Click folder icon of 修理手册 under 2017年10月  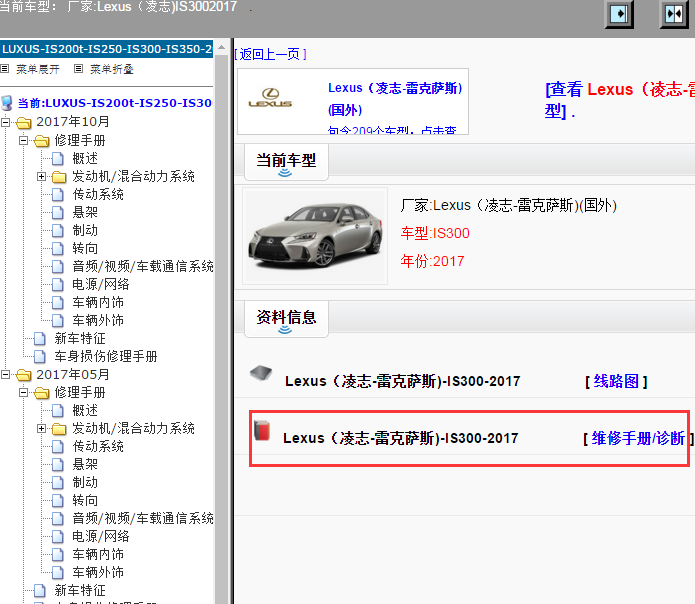(42, 141)
